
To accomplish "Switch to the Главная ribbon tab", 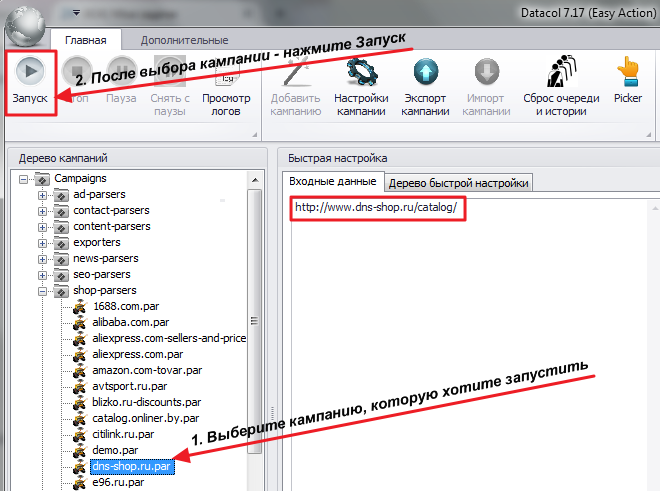I will pos(86,40).
